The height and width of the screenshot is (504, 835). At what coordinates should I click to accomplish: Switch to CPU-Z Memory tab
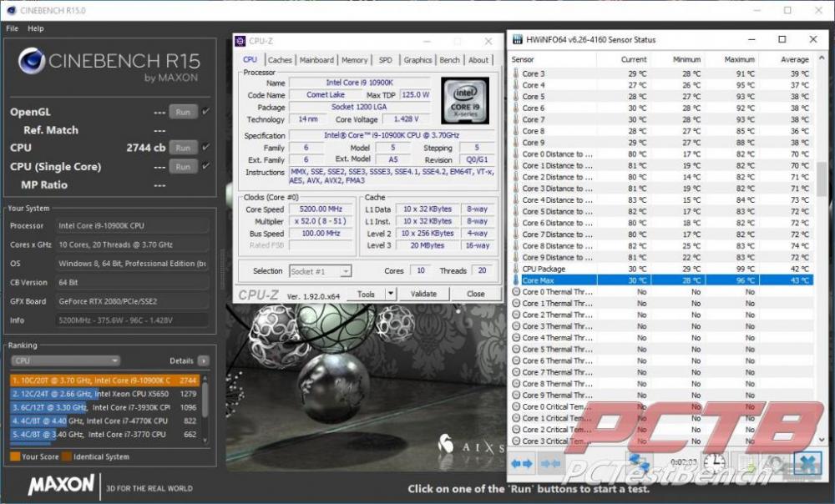point(354,60)
